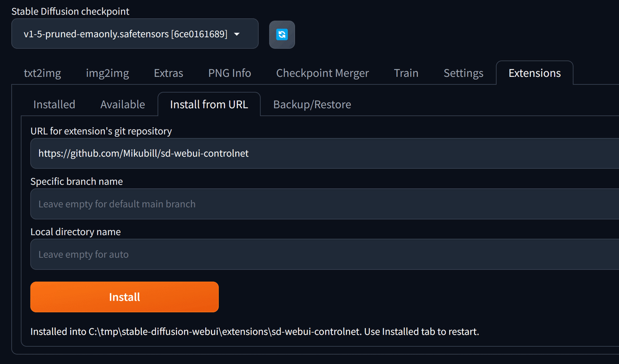This screenshot has height=364, width=619.
Task: Click the 'Stable Diffusion checkpoint' label
Action: point(70,11)
